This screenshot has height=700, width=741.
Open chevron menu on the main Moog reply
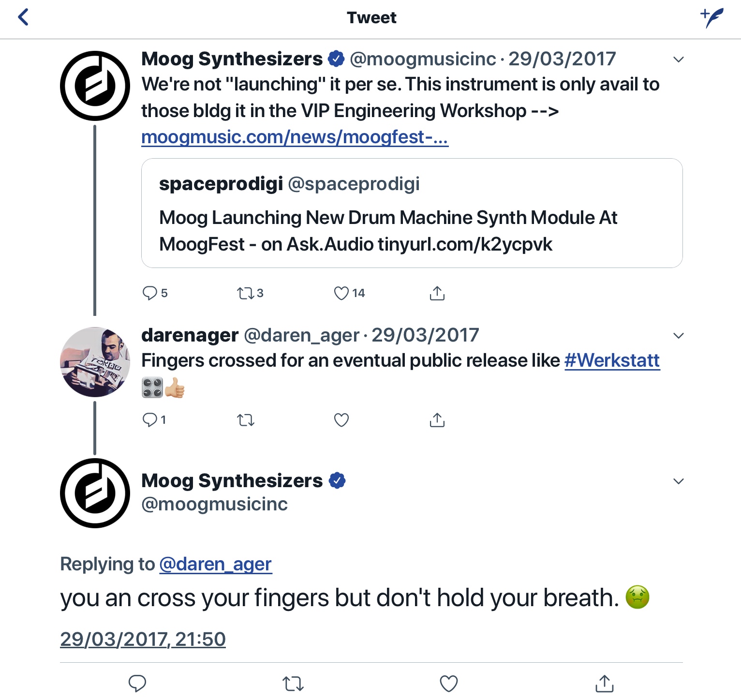(x=679, y=481)
